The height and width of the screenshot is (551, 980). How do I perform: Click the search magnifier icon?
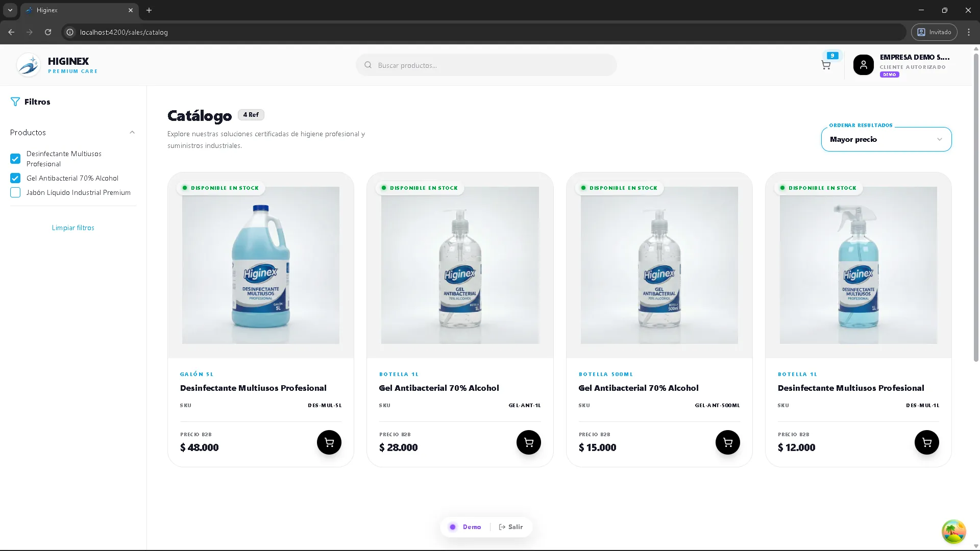(367, 65)
